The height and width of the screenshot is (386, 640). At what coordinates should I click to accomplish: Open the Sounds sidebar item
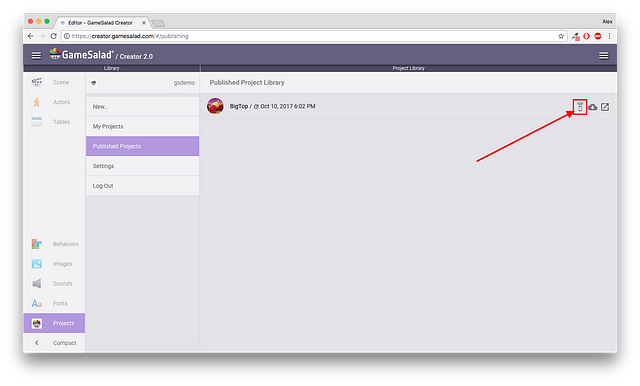pos(54,284)
